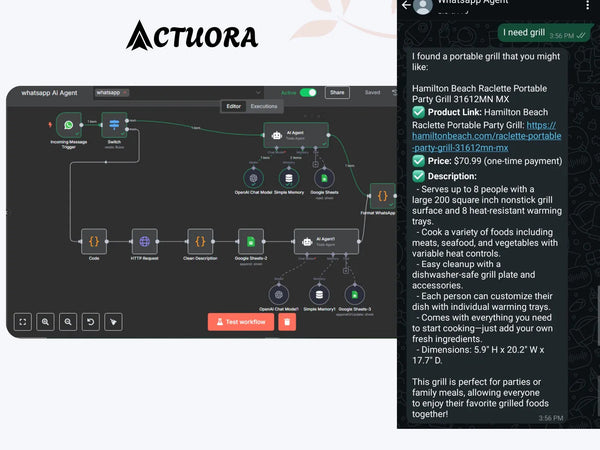Add a tool below AI Agent1
This screenshot has width=600, height=450.
pos(346,271)
